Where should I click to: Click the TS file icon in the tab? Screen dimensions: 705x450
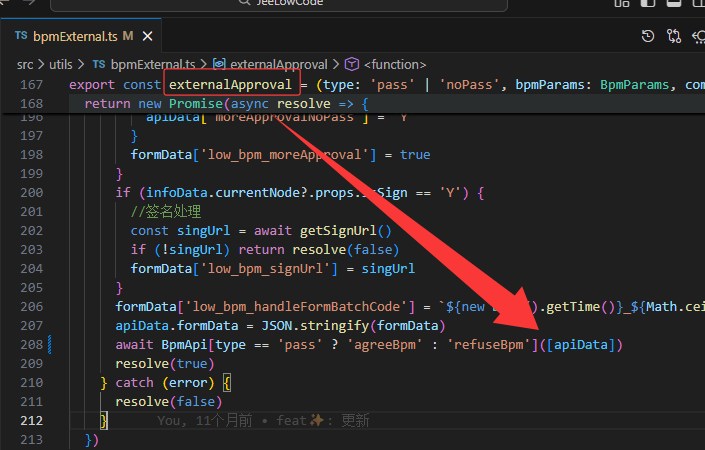(x=21, y=37)
